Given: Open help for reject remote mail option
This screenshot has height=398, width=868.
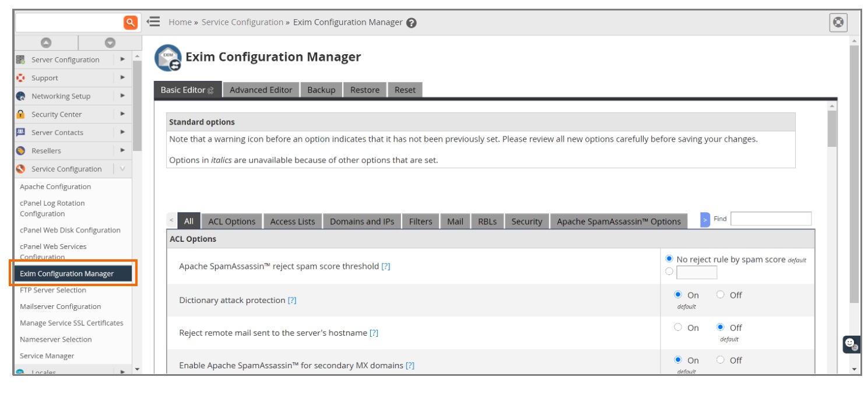Looking at the screenshot, I should point(374,333).
